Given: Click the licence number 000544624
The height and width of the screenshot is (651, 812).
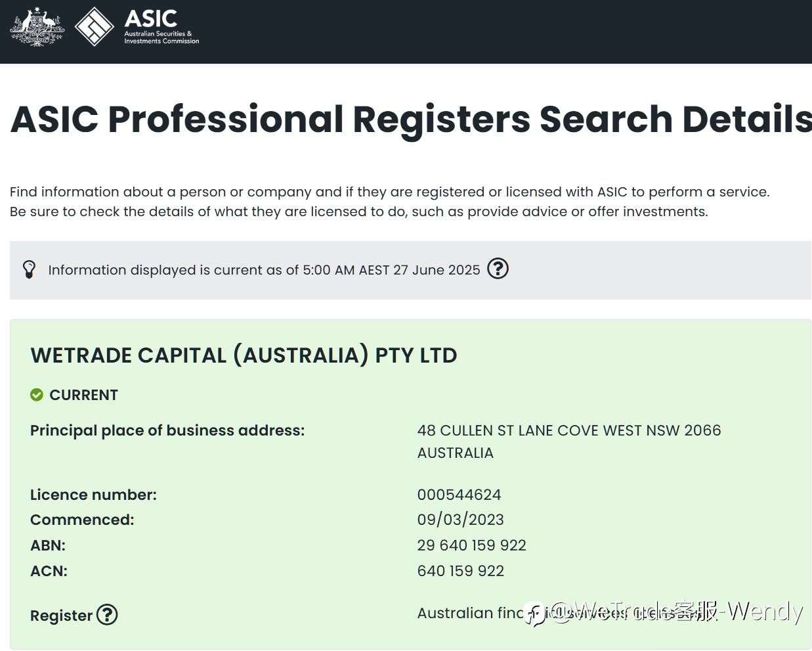Looking at the screenshot, I should pyautogui.click(x=459, y=495).
